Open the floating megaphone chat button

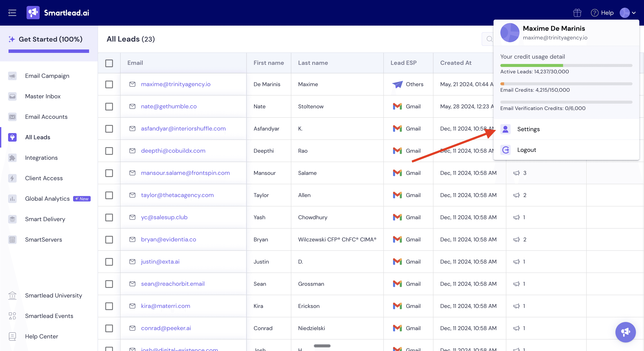(x=625, y=332)
